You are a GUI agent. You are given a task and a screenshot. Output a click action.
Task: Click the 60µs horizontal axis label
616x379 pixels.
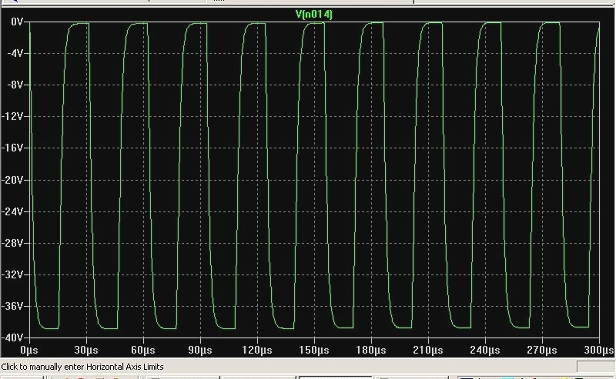point(143,350)
